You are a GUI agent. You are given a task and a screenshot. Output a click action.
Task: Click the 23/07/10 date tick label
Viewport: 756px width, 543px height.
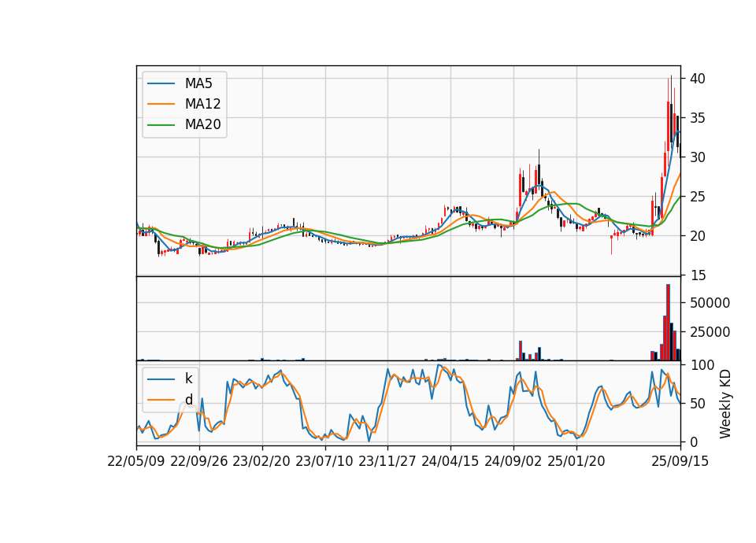pyautogui.click(x=324, y=461)
